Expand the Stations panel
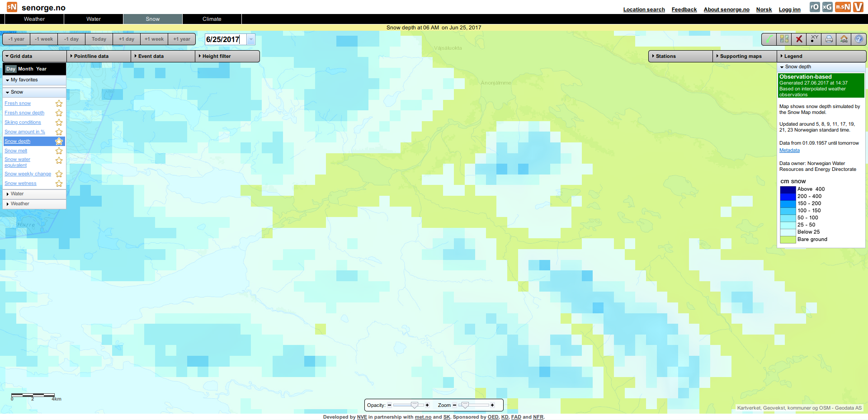The width and height of the screenshot is (868, 420). 680,56
